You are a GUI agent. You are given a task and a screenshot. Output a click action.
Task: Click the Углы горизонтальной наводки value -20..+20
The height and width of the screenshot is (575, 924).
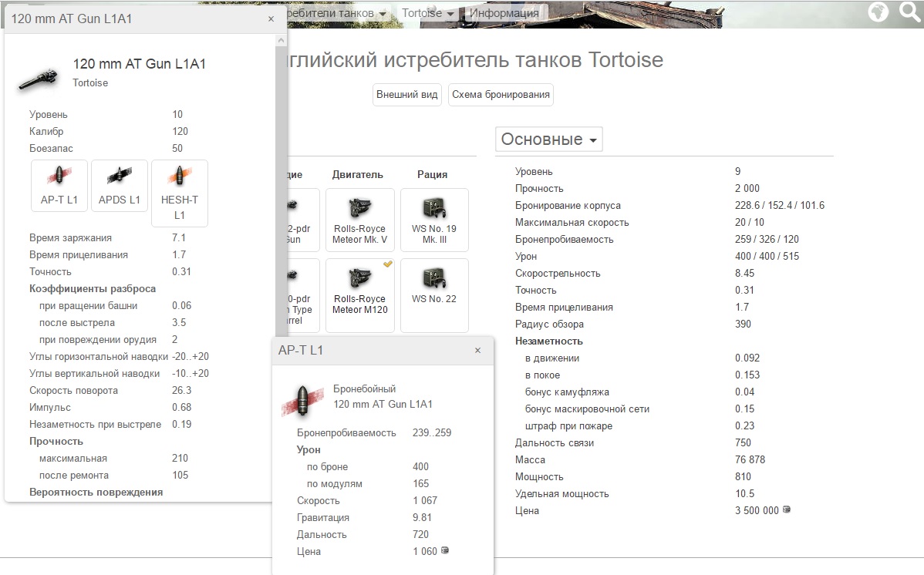click(x=191, y=356)
